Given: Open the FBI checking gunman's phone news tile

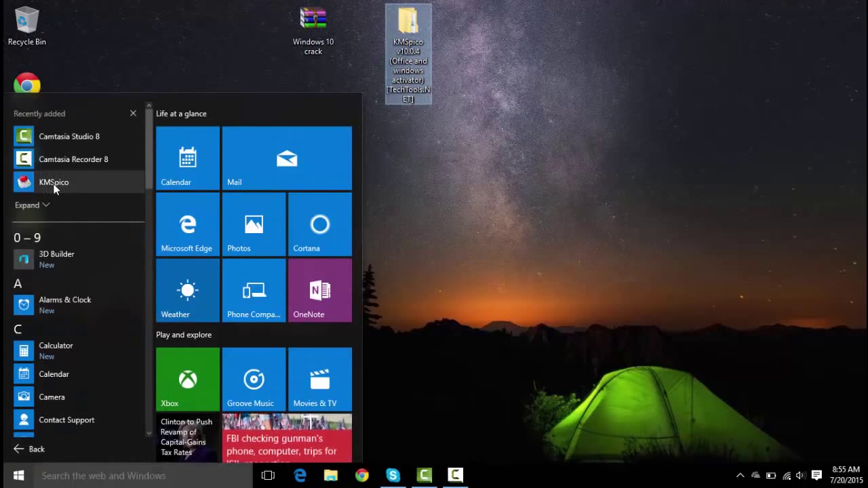Looking at the screenshot, I should tap(287, 438).
